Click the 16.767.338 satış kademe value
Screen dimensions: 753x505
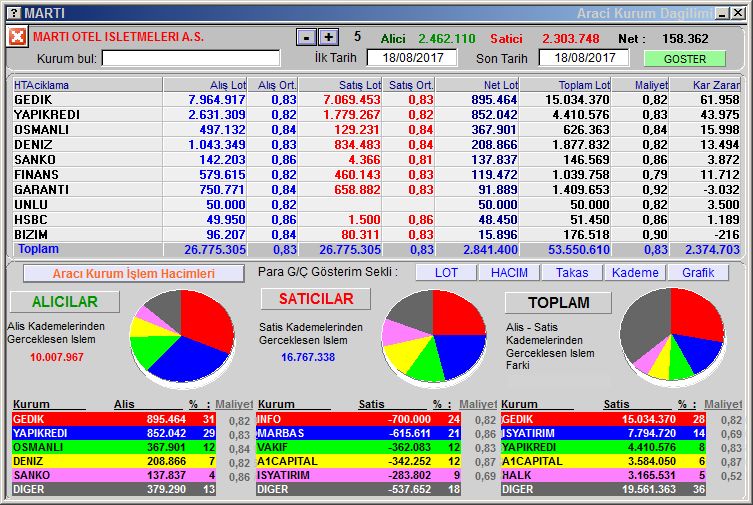tap(308, 357)
